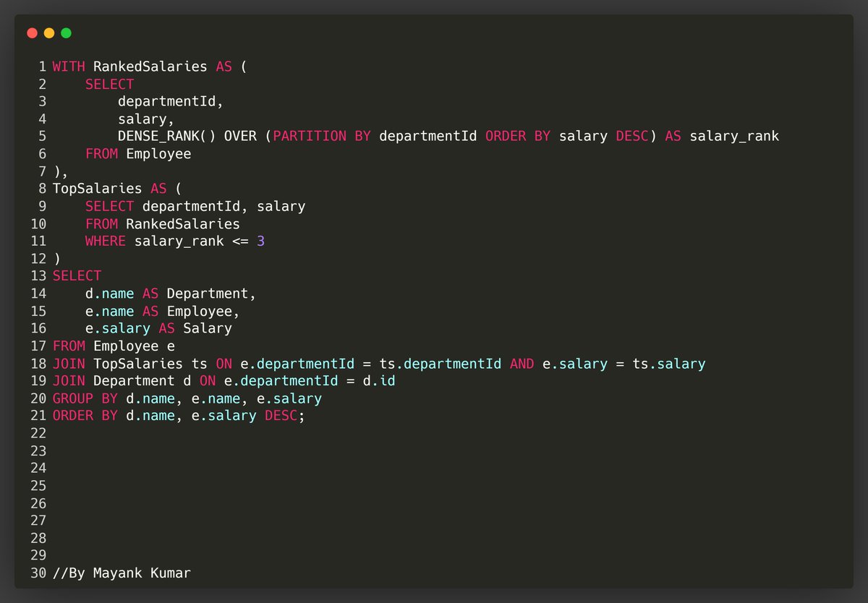868x603 pixels.
Task: Click "e.name AS Employee," on line 15
Action: [x=162, y=311]
